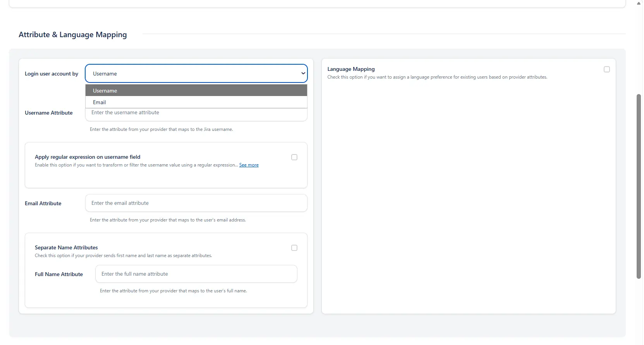Click the Attribute & Language Mapping heading

(73, 34)
